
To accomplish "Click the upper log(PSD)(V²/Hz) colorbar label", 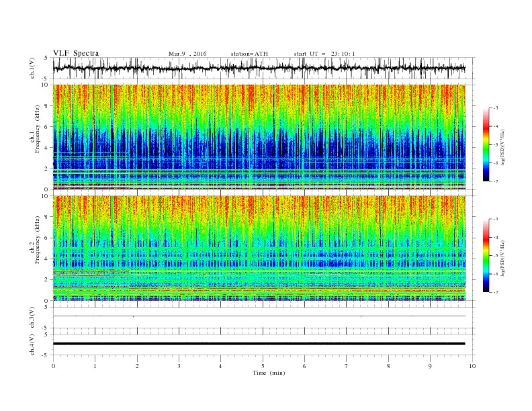I will tap(503, 146).
